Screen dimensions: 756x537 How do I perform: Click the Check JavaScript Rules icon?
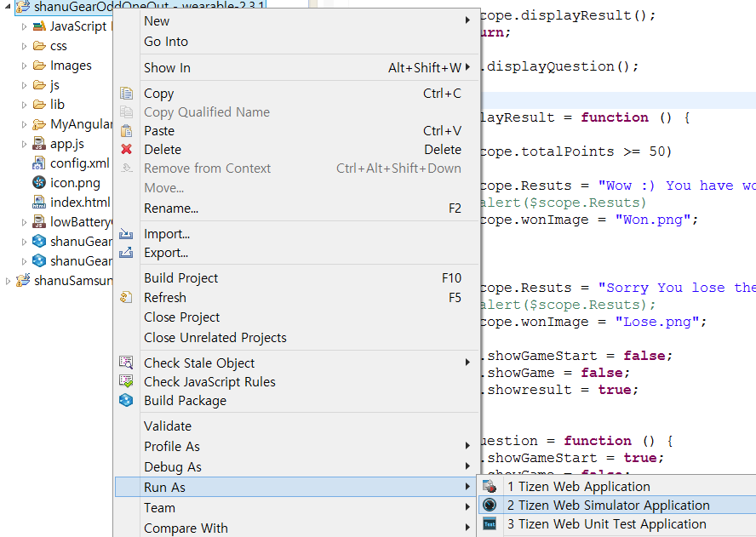(126, 381)
